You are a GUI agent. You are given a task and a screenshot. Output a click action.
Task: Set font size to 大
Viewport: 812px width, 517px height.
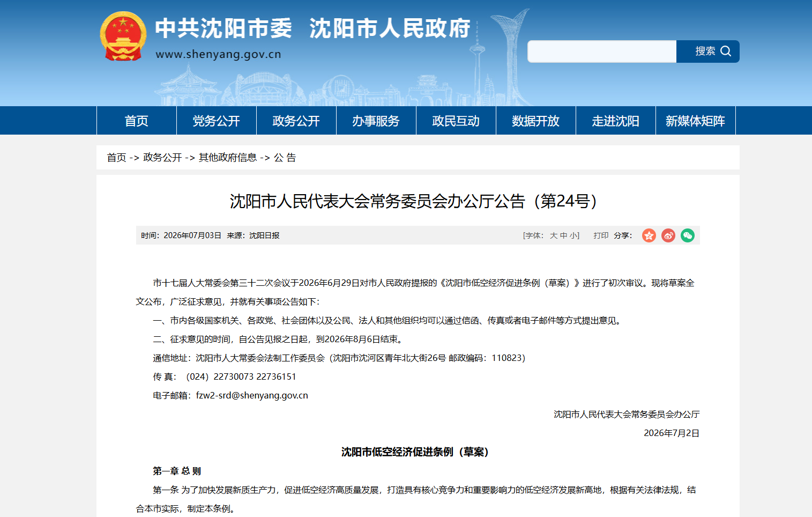(554, 235)
